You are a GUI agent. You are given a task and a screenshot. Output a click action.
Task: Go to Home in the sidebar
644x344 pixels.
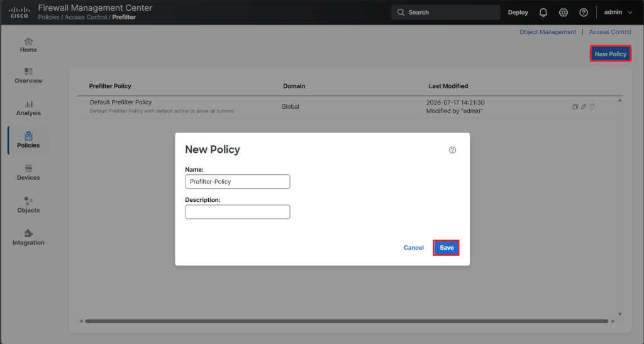(x=28, y=45)
